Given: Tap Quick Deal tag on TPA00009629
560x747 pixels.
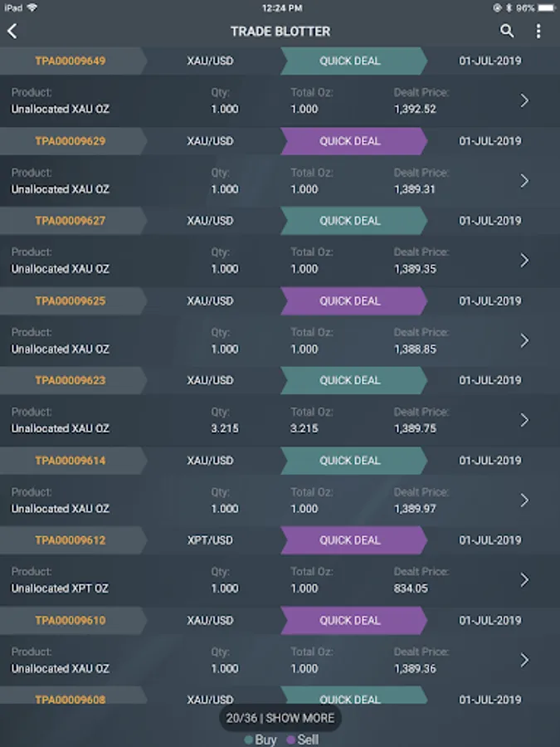Looking at the screenshot, I should pos(350,141).
